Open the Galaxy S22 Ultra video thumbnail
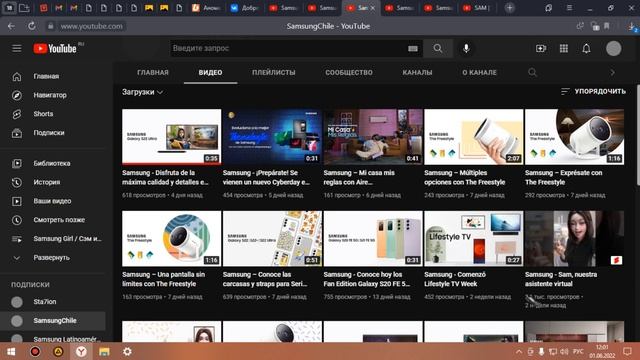 [171, 137]
